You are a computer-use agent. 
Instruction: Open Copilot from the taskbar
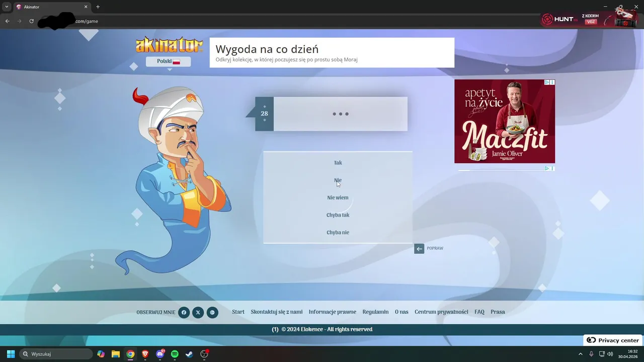[x=101, y=354]
